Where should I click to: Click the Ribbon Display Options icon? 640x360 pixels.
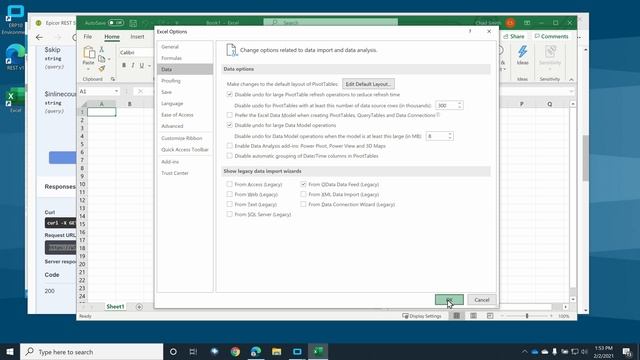click(x=527, y=23)
